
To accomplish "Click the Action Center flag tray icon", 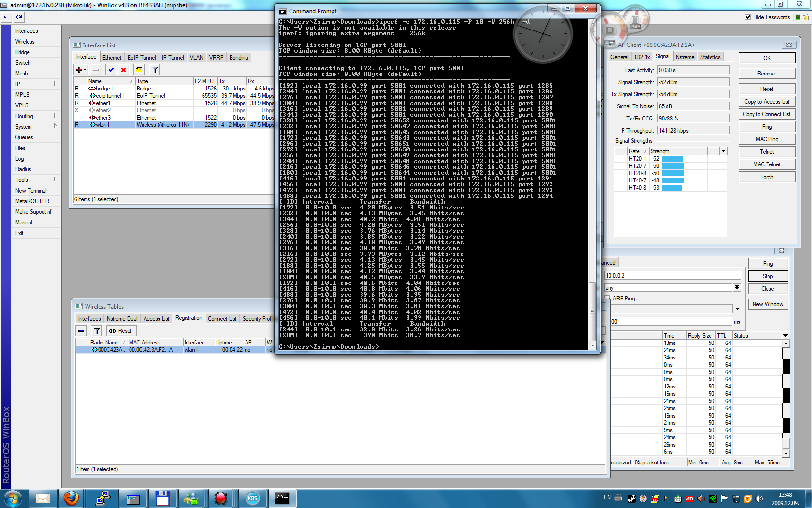I will pyautogui.click(x=725, y=499).
